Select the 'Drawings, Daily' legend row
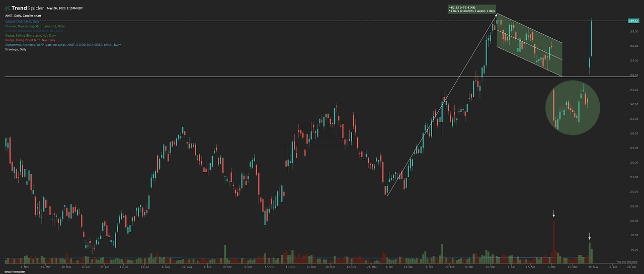Image resolution: width=644 pixels, height=274 pixels. [16, 49]
